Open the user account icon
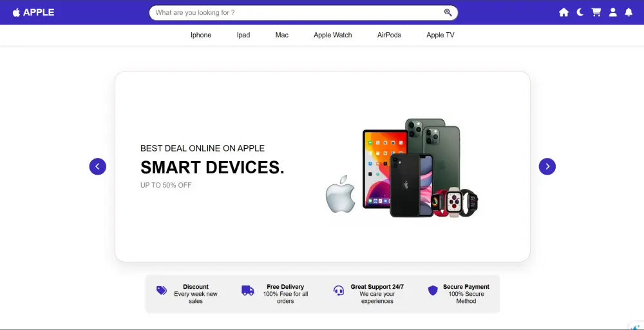The width and height of the screenshot is (644, 330). [x=613, y=12]
